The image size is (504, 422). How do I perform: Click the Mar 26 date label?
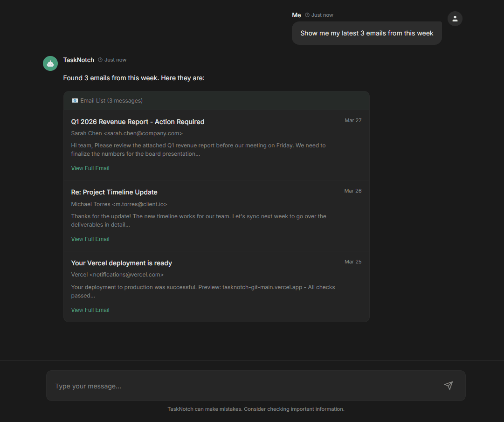pos(353,191)
